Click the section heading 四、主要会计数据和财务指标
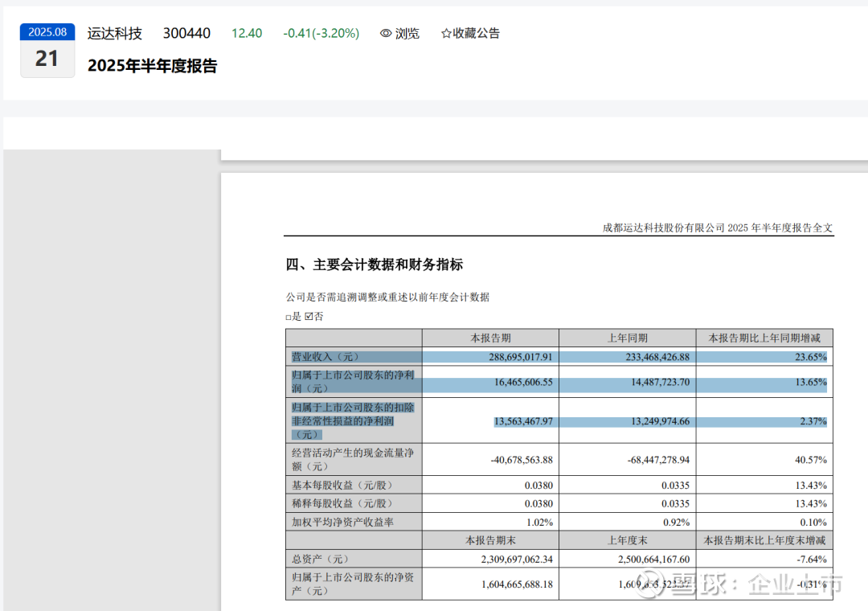This screenshot has width=868, height=611. (x=375, y=265)
